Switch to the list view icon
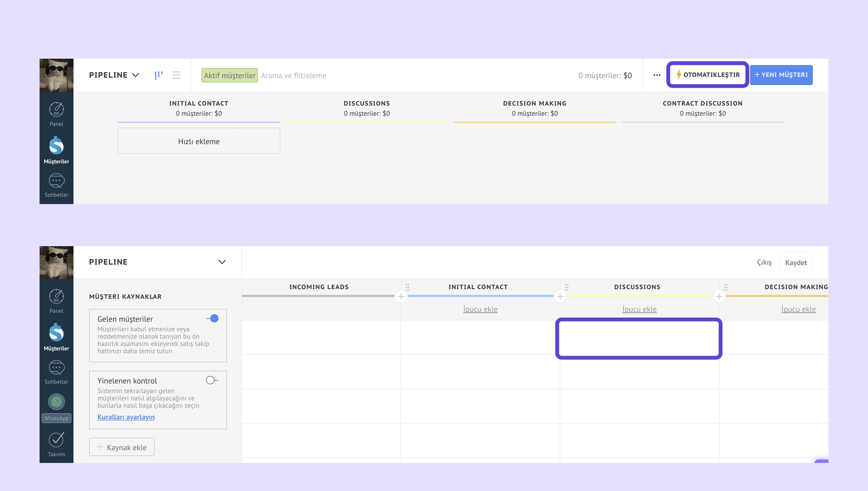The height and width of the screenshot is (491, 868). [176, 75]
